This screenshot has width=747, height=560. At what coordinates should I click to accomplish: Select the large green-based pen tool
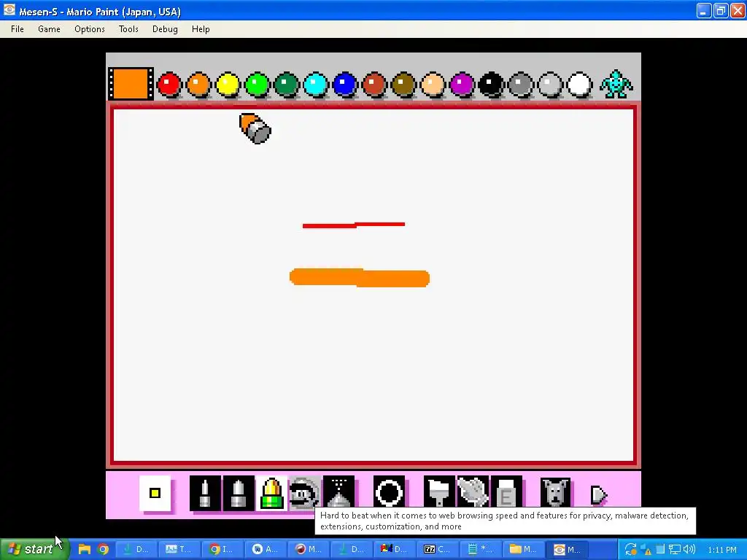(x=271, y=493)
